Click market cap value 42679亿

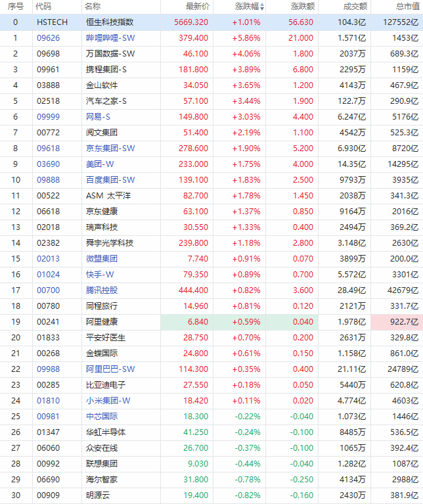[x=403, y=290]
